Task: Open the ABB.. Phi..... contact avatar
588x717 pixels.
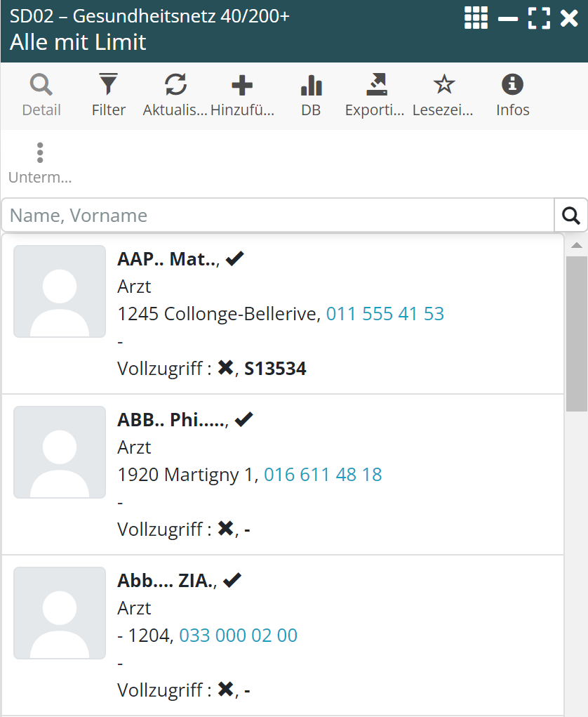Action: click(60, 452)
